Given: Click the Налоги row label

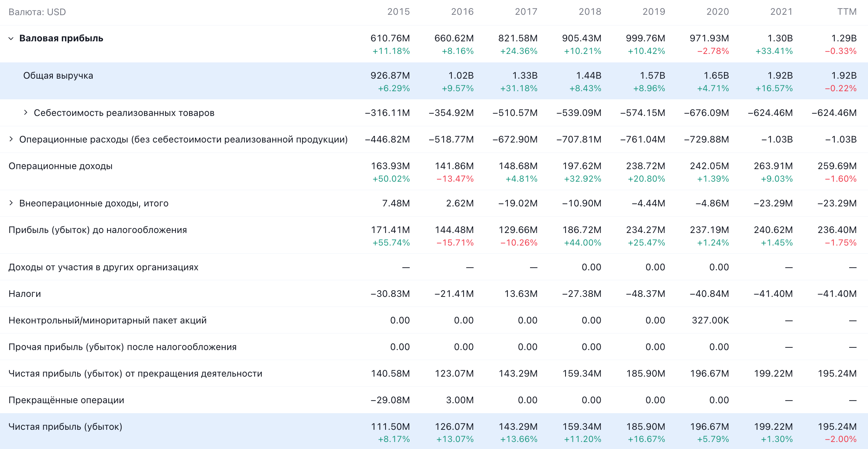Looking at the screenshot, I should click(x=25, y=294).
